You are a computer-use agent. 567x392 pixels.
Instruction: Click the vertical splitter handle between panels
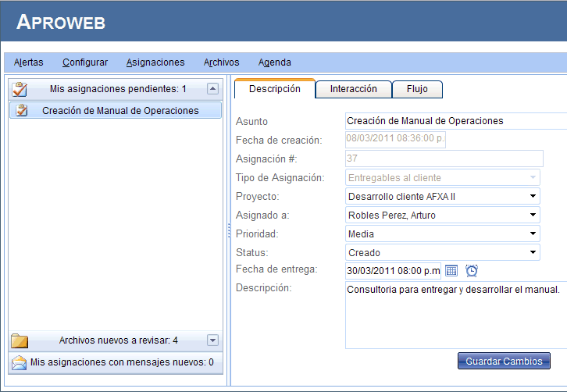click(x=229, y=230)
